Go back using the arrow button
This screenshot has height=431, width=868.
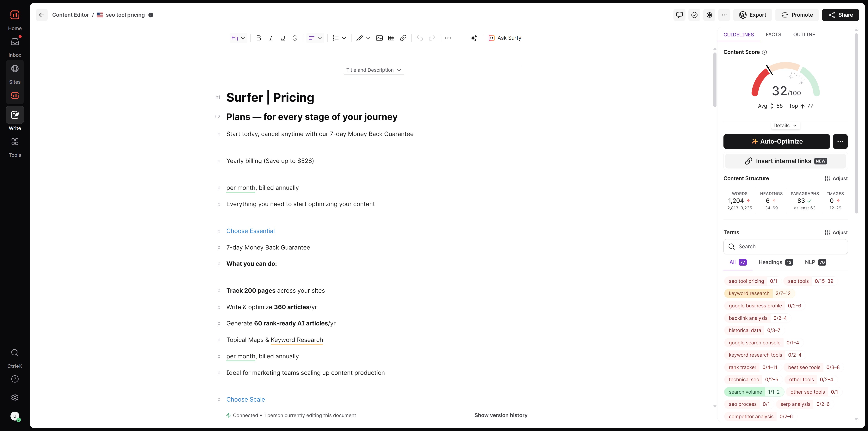click(x=41, y=15)
